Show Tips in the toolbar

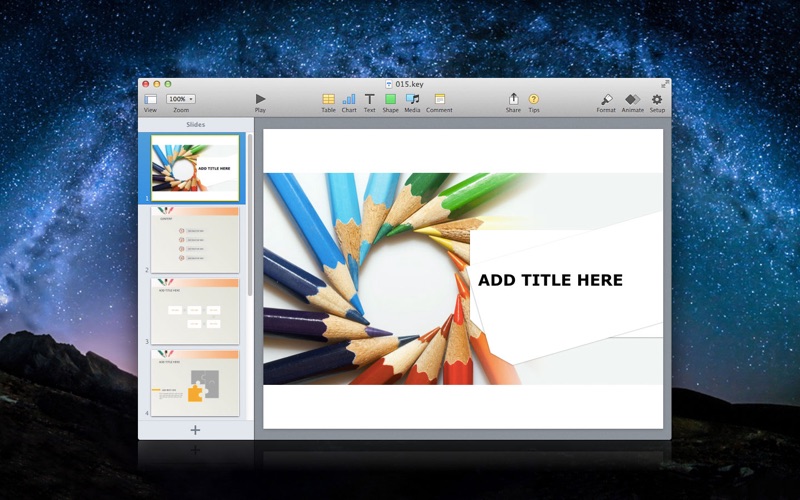click(534, 100)
